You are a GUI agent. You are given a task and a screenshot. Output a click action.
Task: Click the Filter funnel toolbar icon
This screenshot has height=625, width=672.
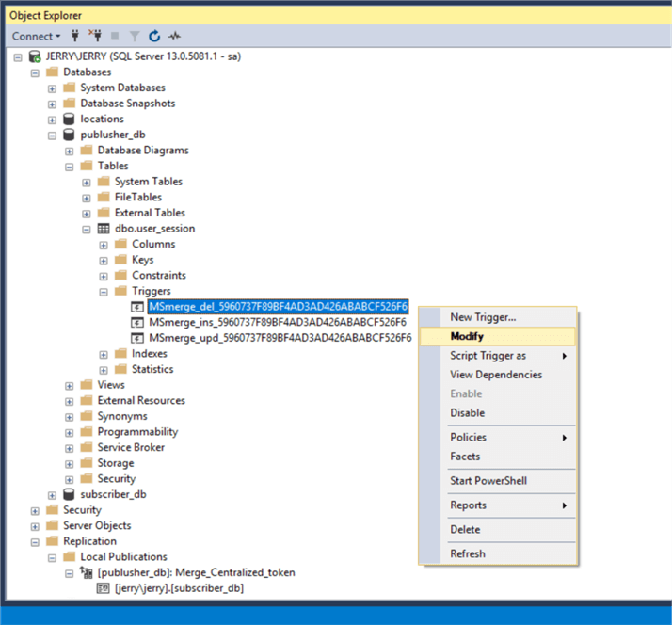pyautogui.click(x=135, y=37)
